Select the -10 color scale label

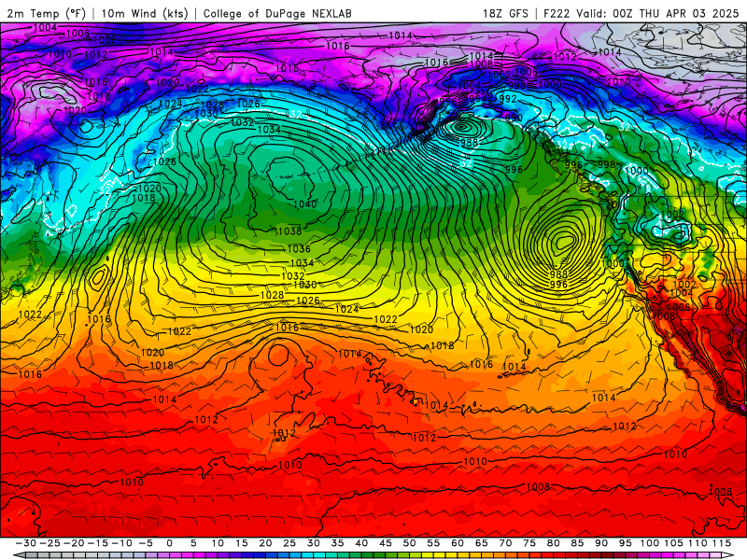click(x=120, y=543)
